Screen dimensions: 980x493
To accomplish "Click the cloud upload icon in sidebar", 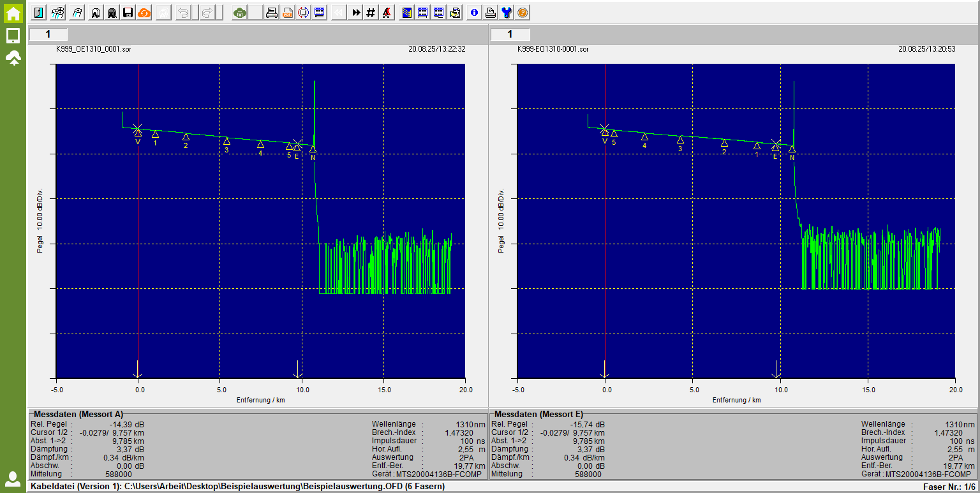I will (13, 59).
